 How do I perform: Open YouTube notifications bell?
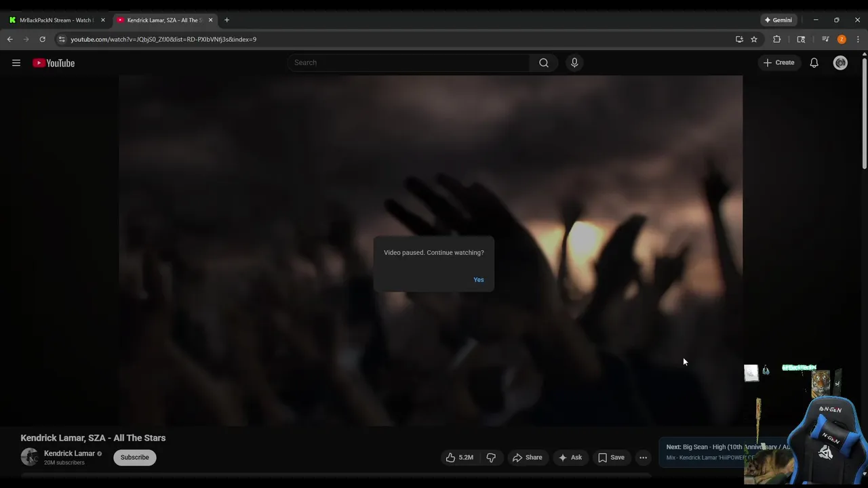(814, 63)
